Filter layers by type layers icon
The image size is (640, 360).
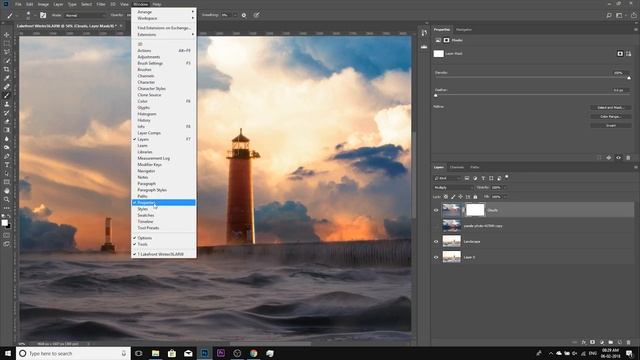pos(483,178)
